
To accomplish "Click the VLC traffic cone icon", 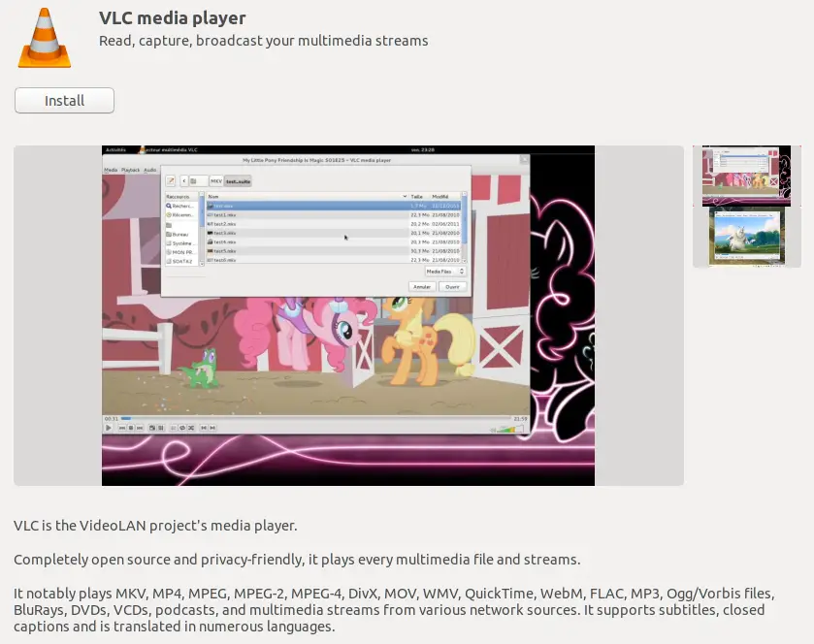I will [45, 38].
